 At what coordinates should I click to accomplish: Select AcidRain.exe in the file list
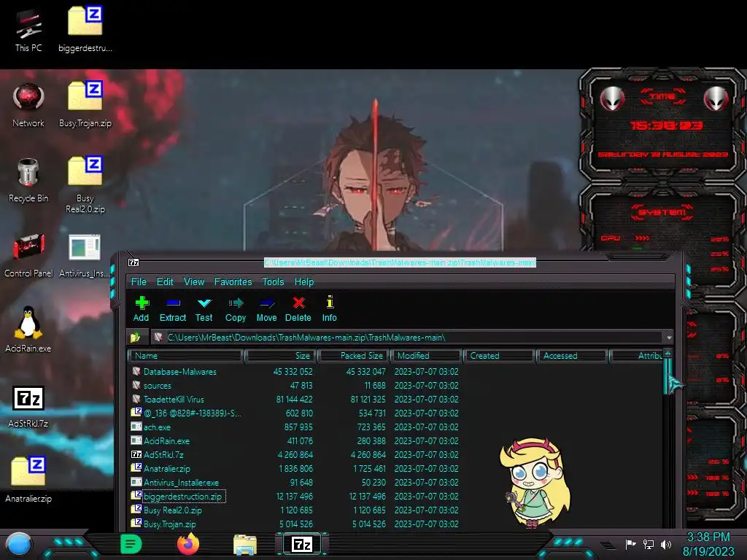coord(395,441)
